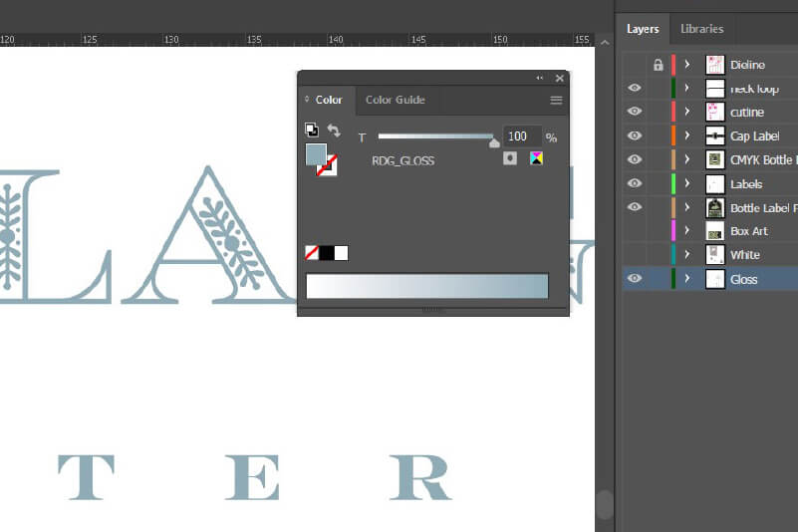The height and width of the screenshot is (532, 798).
Task: Click the tint slider handle
Action: coord(493,141)
